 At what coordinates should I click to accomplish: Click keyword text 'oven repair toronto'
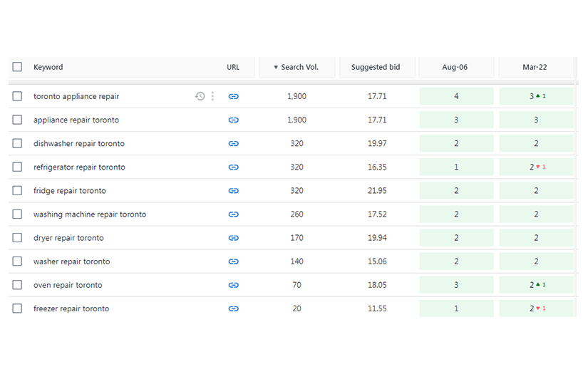tap(68, 286)
